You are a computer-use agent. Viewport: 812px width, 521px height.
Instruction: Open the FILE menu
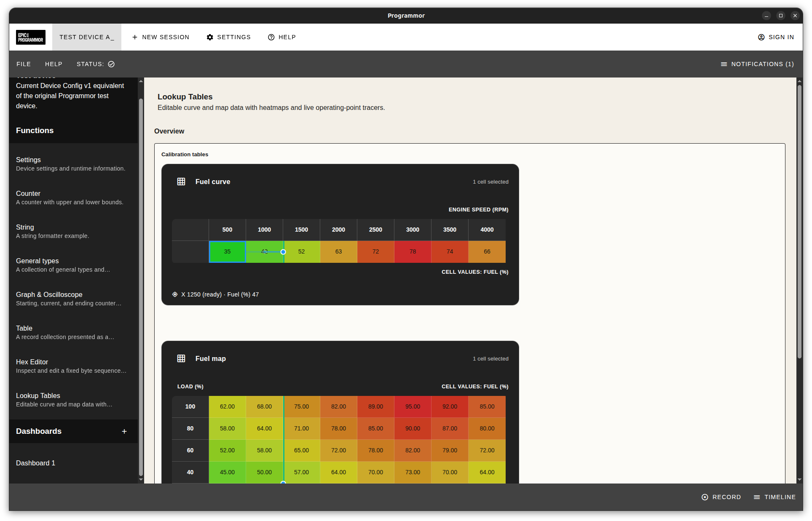pyautogui.click(x=24, y=64)
